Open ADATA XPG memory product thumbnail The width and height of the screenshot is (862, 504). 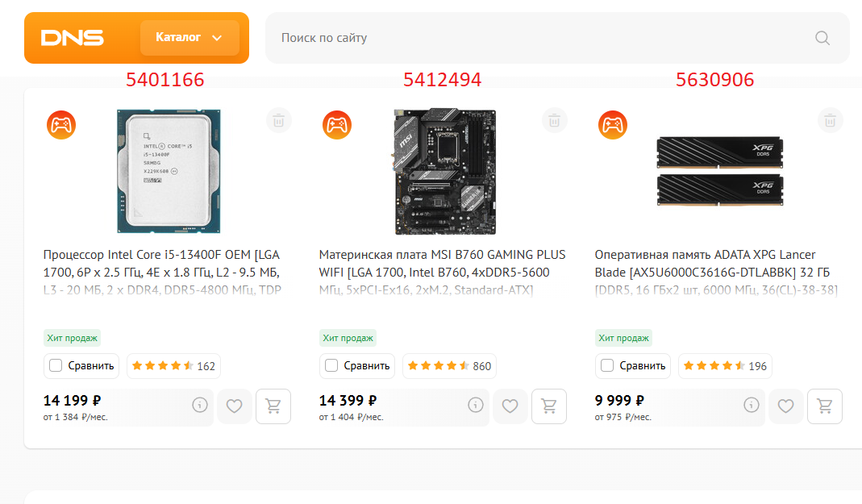(x=719, y=172)
